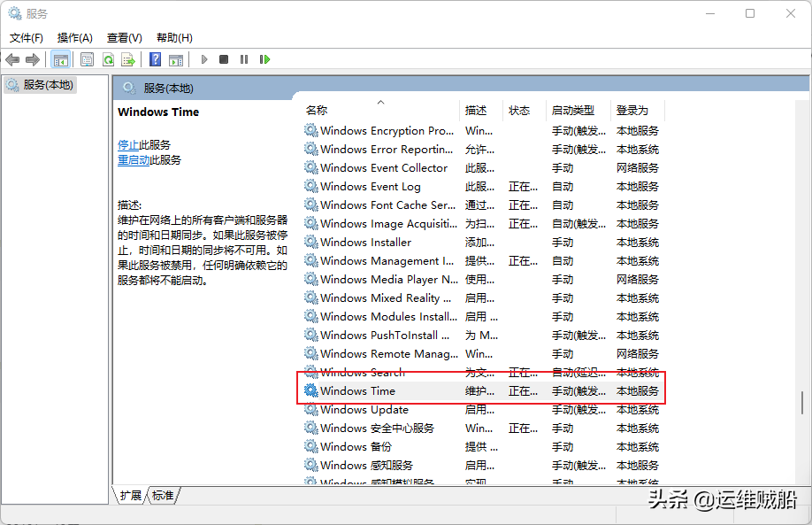Click the gear icon of Windows 备份
812x525 pixels.
click(310, 446)
